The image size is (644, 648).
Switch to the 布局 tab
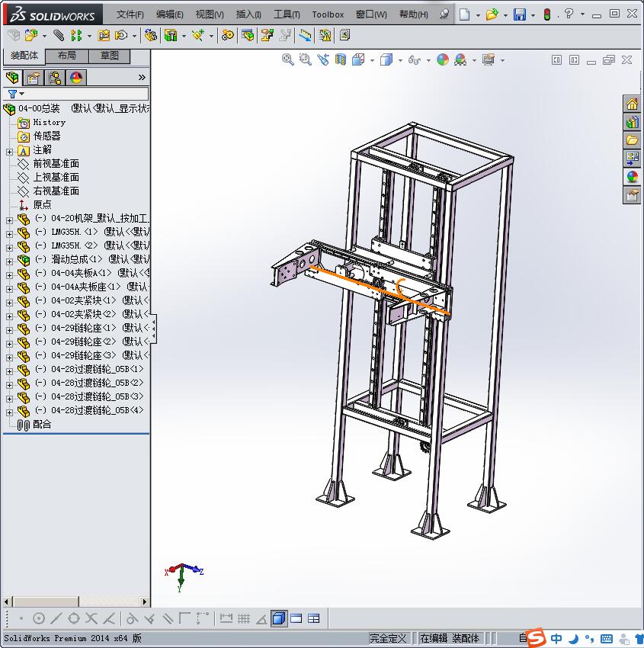66,56
